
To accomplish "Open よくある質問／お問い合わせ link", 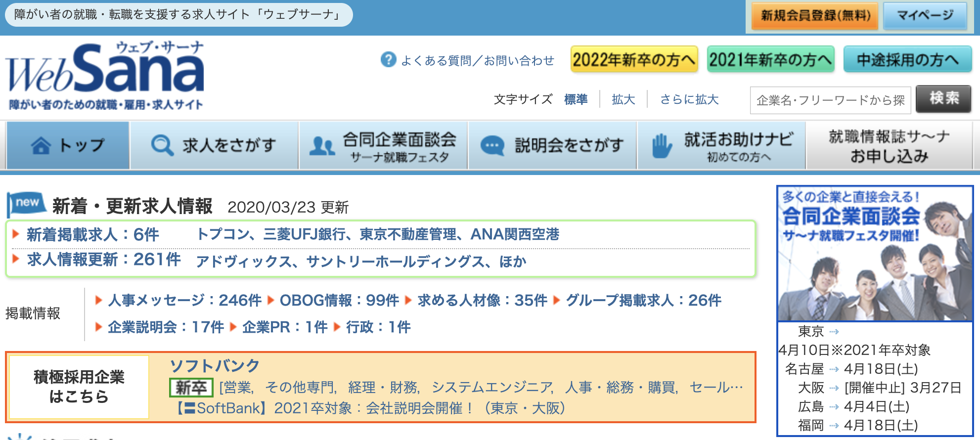I will 477,60.
